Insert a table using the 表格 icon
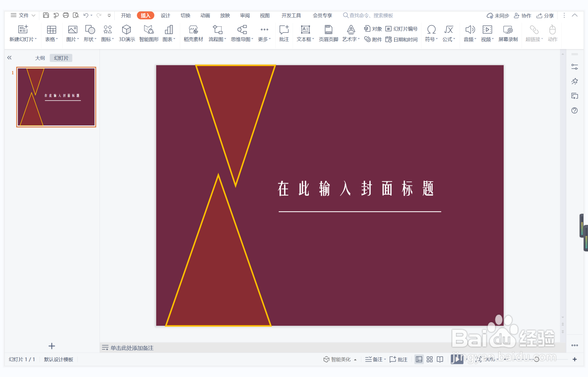This screenshot has height=377, width=588. [x=51, y=33]
